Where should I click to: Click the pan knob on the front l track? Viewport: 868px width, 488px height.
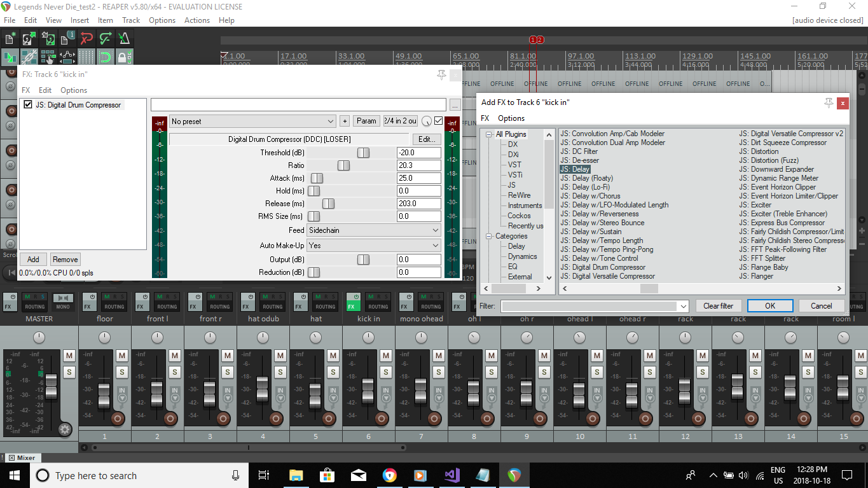[x=157, y=337]
